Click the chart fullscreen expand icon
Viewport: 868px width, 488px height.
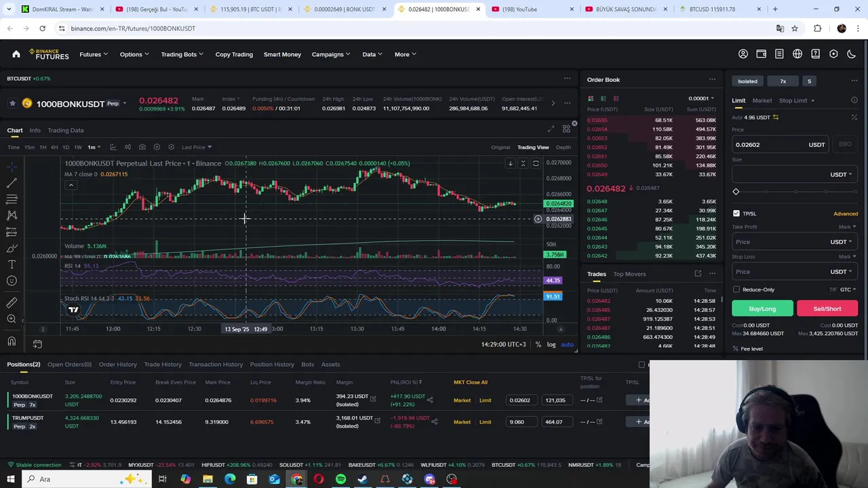[x=551, y=129]
